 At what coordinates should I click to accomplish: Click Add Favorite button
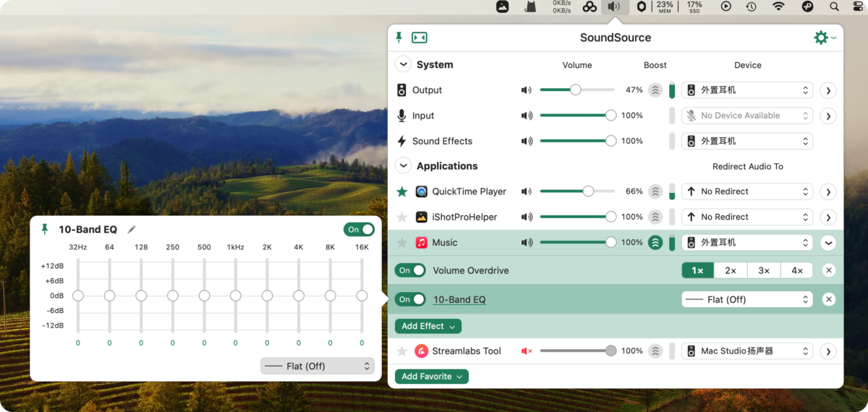pos(432,377)
